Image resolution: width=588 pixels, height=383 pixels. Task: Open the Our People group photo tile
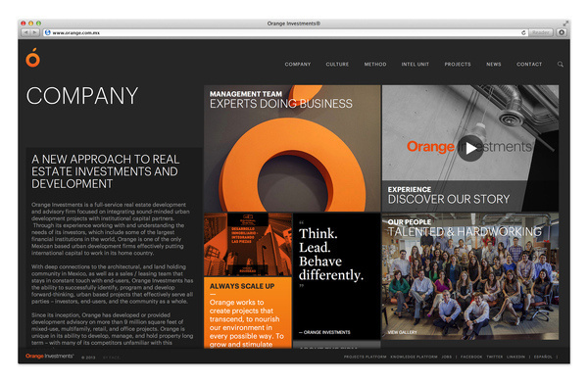(x=470, y=276)
